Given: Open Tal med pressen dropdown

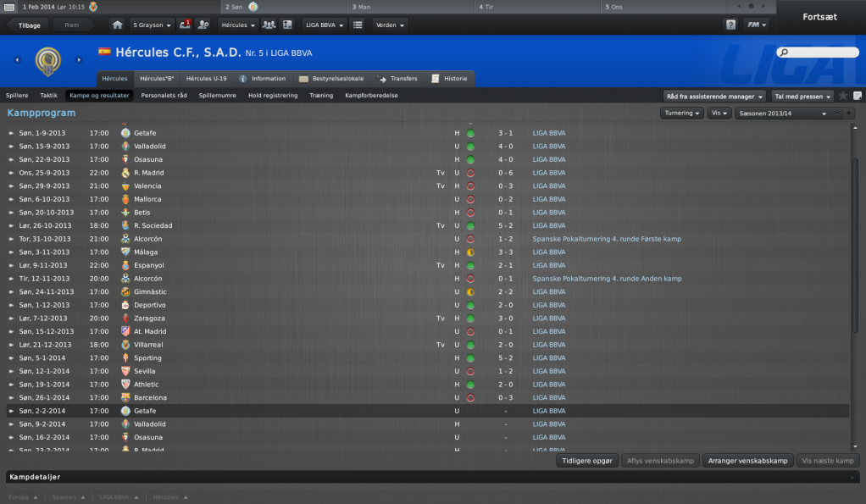Looking at the screenshot, I should (x=802, y=96).
